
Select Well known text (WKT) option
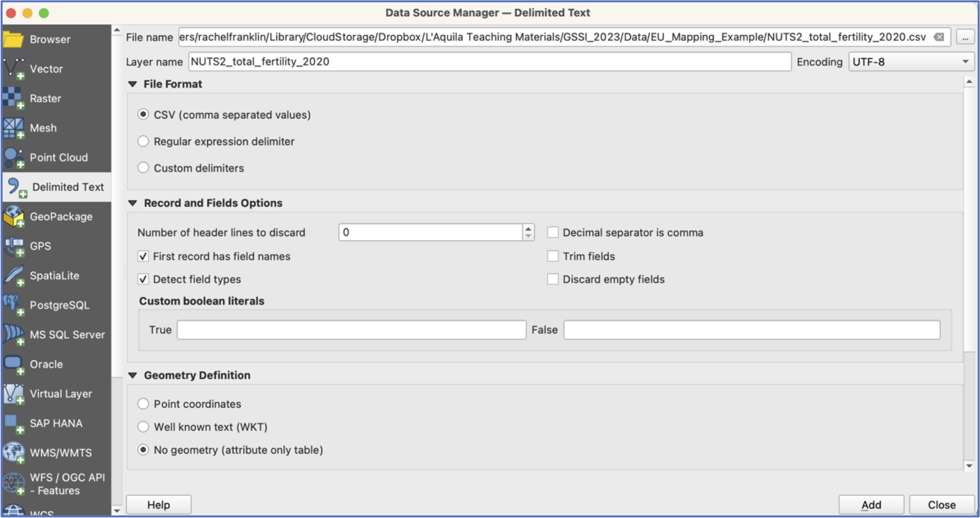tap(143, 427)
